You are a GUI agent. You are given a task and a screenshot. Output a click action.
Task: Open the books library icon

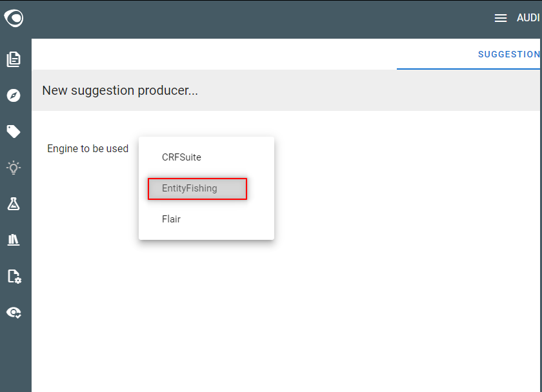[14, 240]
